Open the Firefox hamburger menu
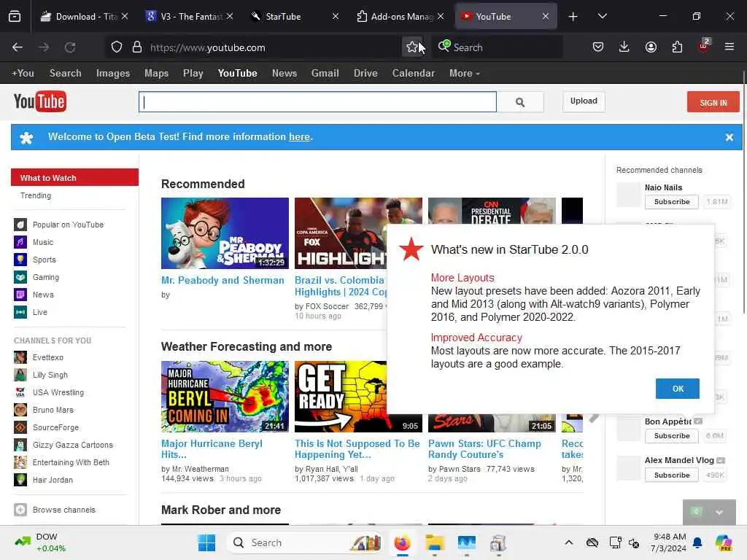747x560 pixels. pos(729,47)
